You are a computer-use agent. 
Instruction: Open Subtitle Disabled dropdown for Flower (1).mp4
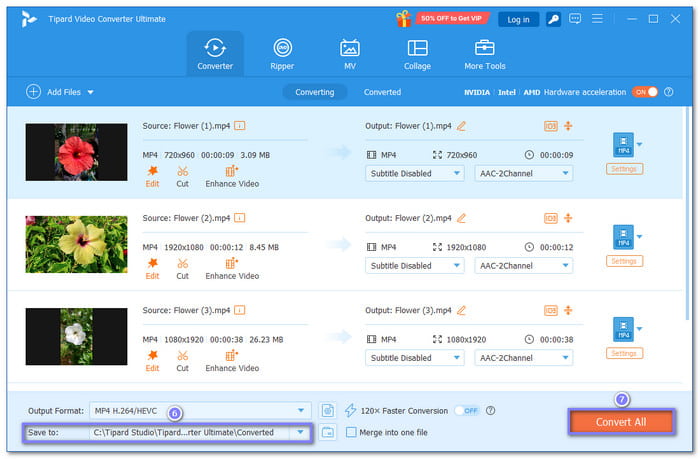(415, 173)
